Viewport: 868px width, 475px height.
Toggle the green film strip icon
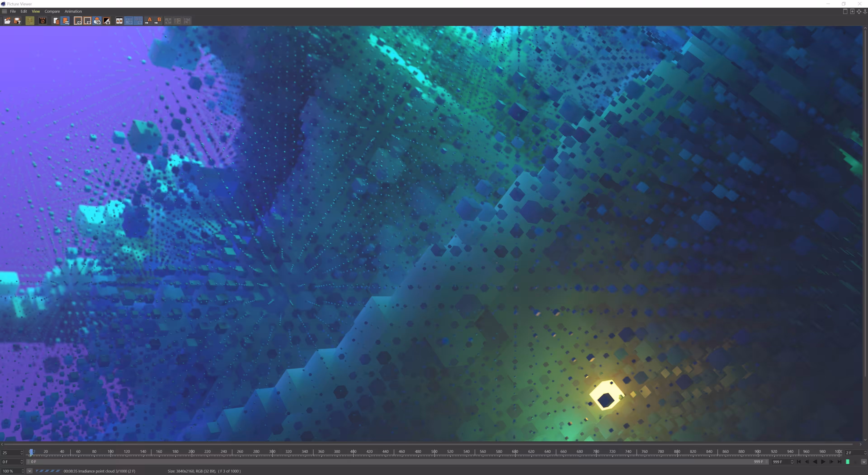848,462
